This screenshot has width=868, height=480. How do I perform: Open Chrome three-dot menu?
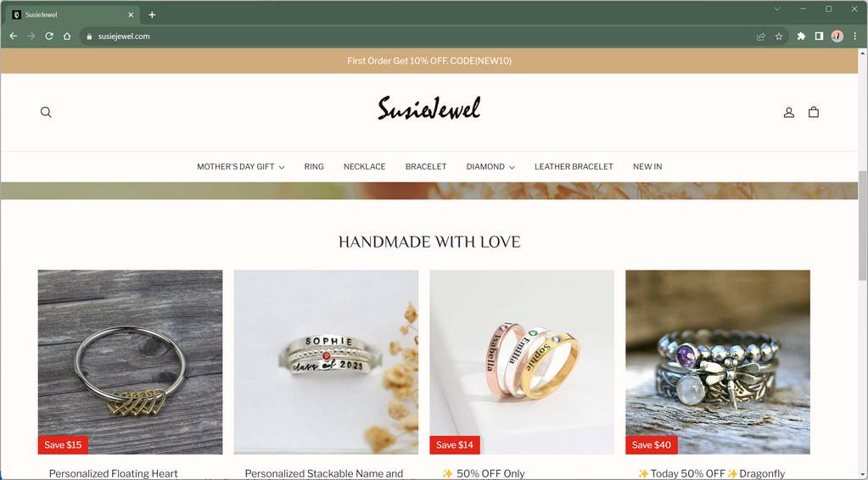coord(855,36)
